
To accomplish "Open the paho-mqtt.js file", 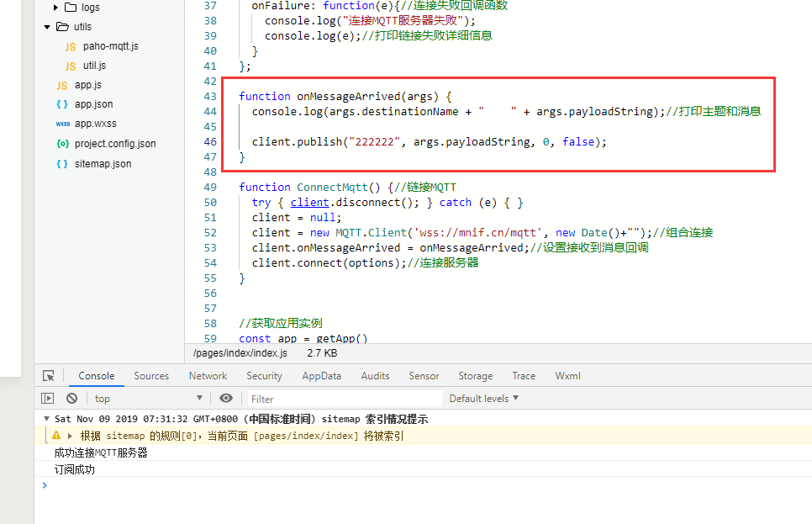I will coord(110,46).
